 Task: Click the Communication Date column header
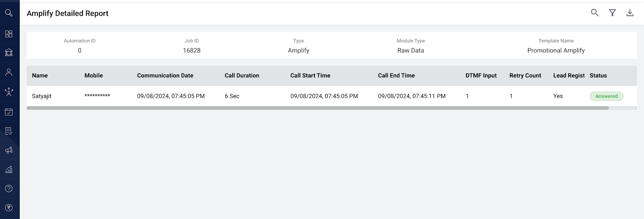click(x=165, y=76)
